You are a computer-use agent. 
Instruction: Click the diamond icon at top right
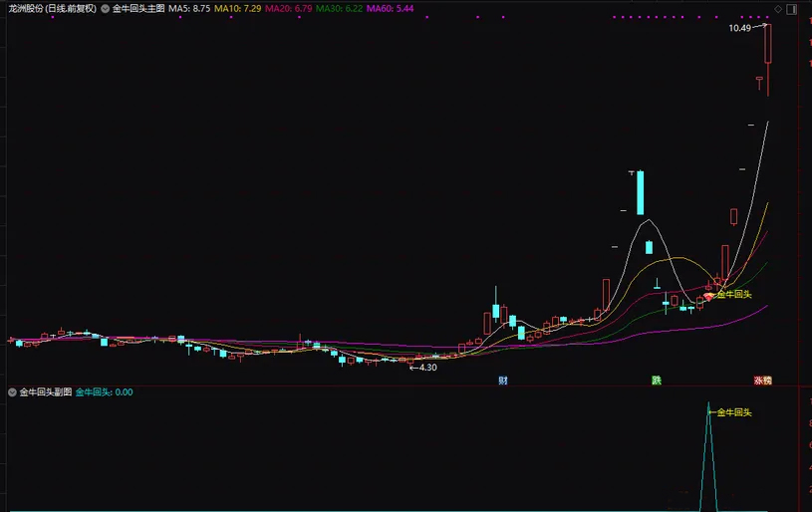point(778,9)
